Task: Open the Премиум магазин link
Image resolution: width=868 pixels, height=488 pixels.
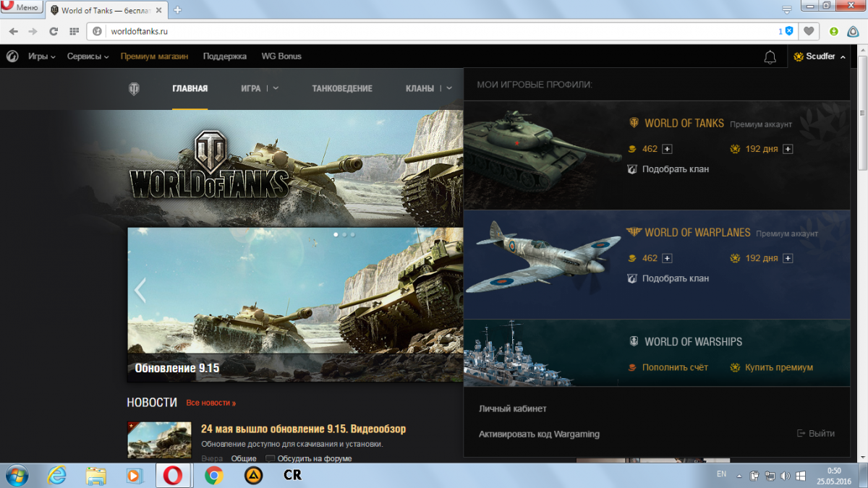Action: tap(154, 56)
